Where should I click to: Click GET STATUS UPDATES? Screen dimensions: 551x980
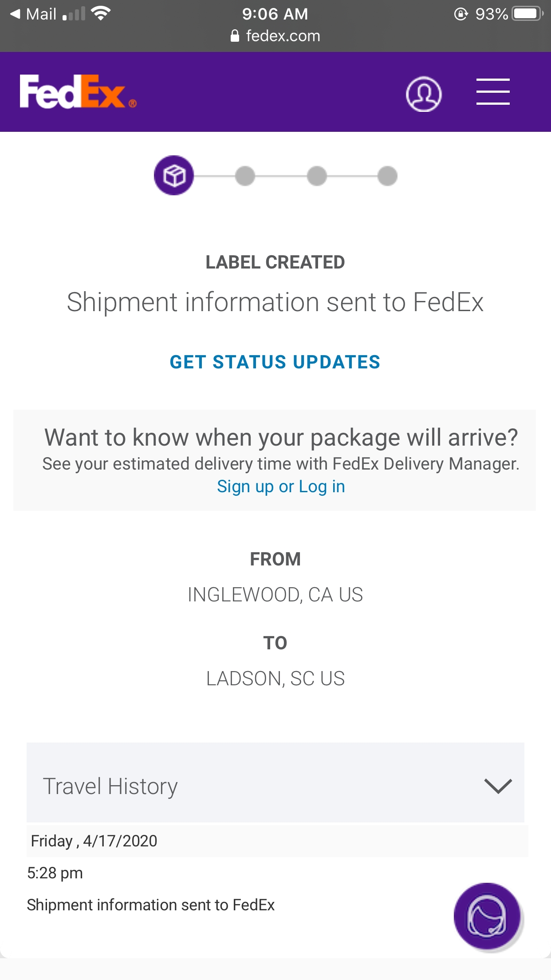[275, 362]
